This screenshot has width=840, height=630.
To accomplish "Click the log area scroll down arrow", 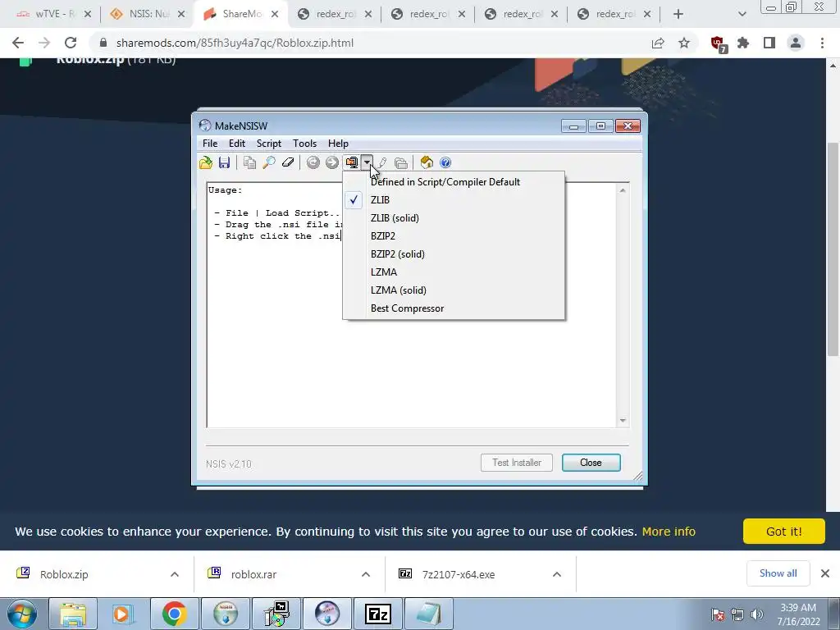I will pos(623,421).
